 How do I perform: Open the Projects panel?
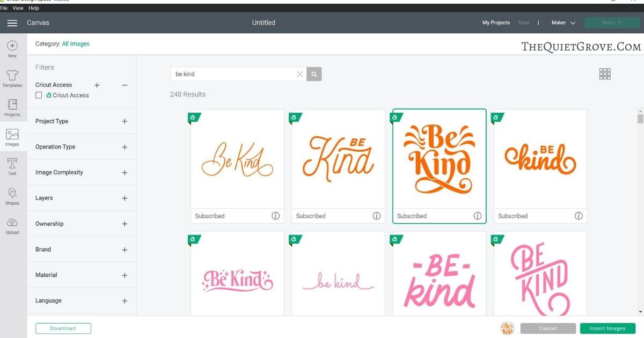(x=12, y=108)
